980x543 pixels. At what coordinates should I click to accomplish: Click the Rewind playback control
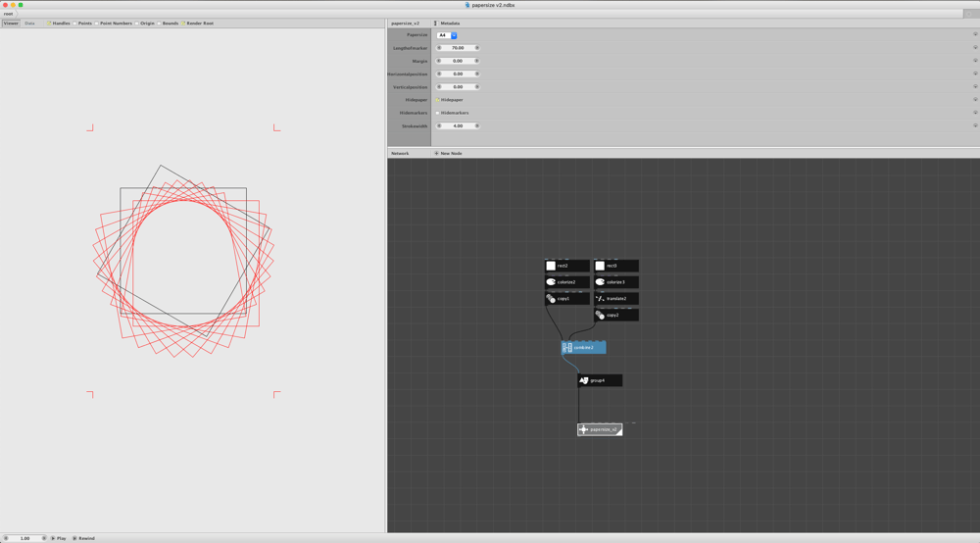[x=83, y=538]
